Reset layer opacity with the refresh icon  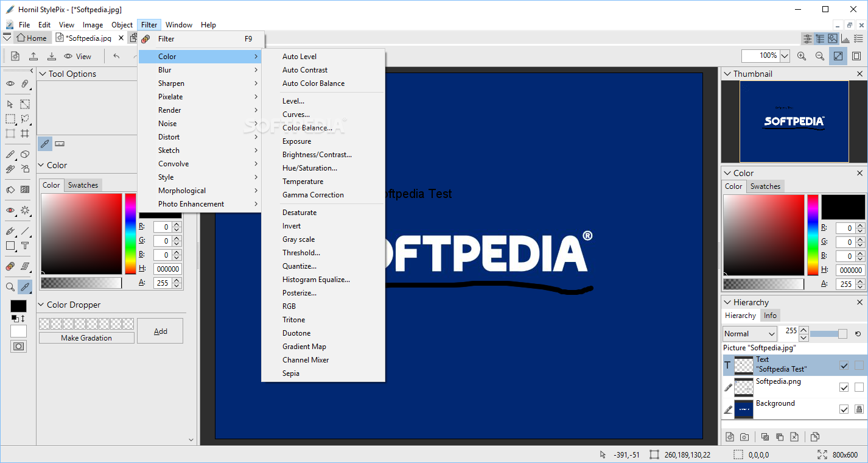tap(858, 334)
